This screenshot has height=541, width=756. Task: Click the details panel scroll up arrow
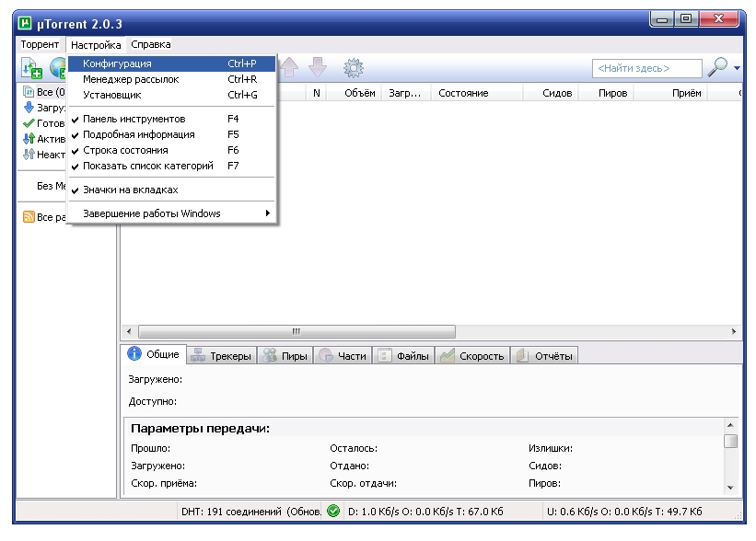(x=730, y=425)
